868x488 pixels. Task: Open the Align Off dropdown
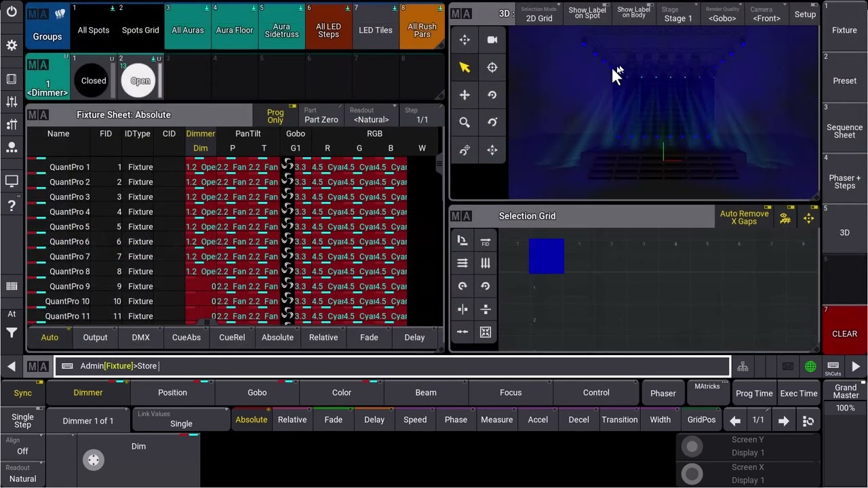(22, 447)
